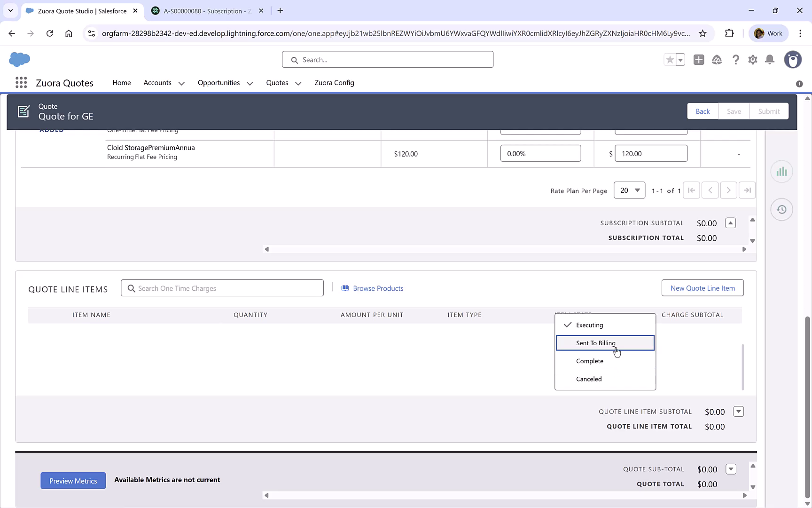812x508 pixels.
Task: Bookmark the page via address bar star
Action: [x=703, y=33]
